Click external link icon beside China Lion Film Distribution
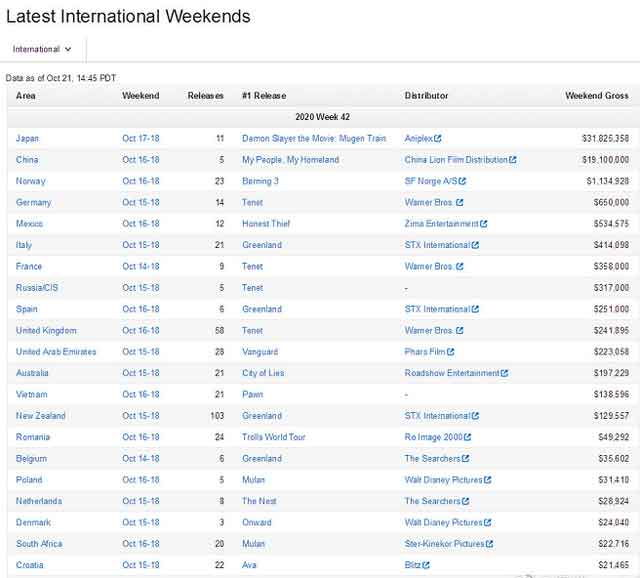640x578 pixels. tap(513, 160)
